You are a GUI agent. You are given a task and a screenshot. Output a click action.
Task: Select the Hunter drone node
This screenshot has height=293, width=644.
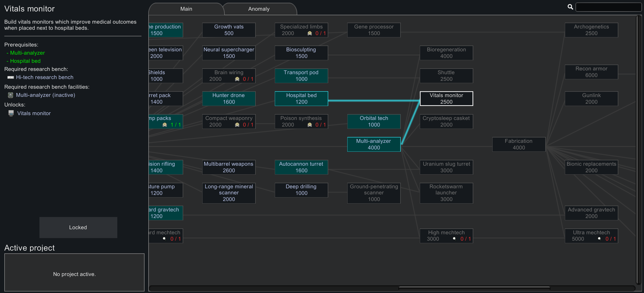229,99
